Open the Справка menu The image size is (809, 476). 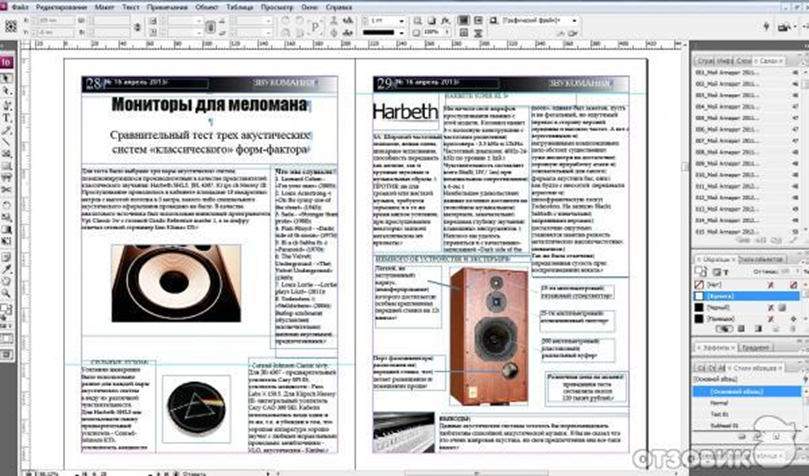click(339, 7)
